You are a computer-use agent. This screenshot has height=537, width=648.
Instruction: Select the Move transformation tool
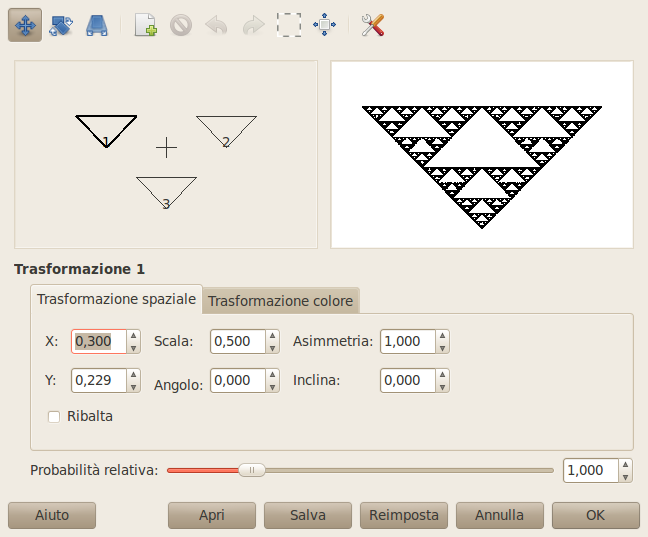25,25
